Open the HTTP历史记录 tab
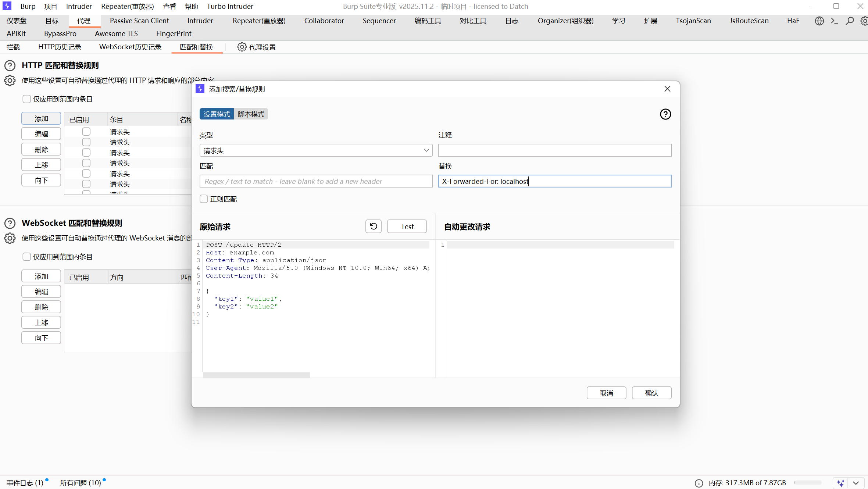 [60, 47]
